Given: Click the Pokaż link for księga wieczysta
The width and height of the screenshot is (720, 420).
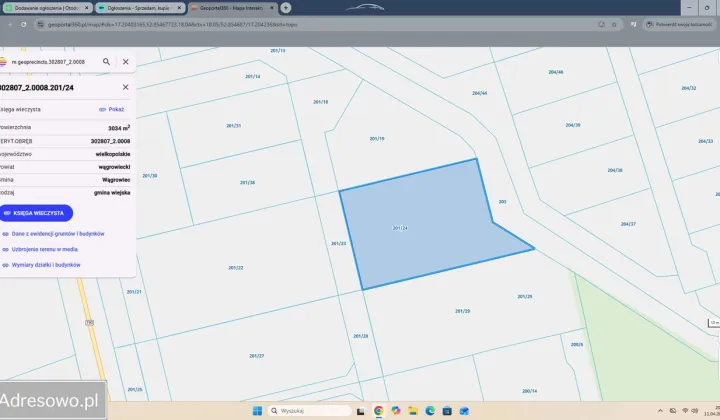Looking at the screenshot, I should coord(111,109).
